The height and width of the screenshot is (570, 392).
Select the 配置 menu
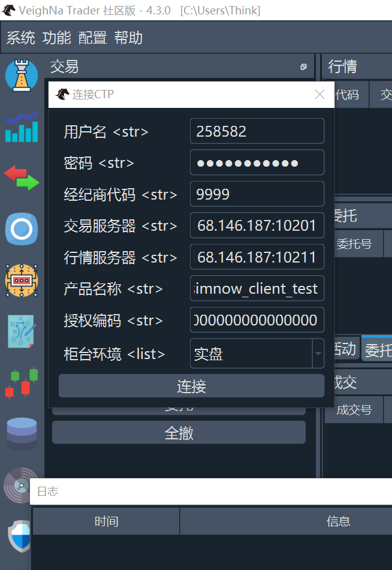(x=93, y=38)
